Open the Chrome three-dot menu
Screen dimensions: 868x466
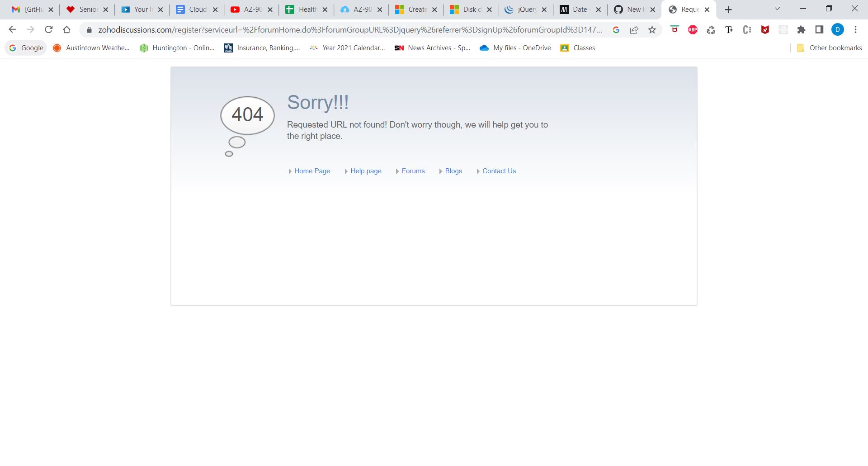(855, 29)
